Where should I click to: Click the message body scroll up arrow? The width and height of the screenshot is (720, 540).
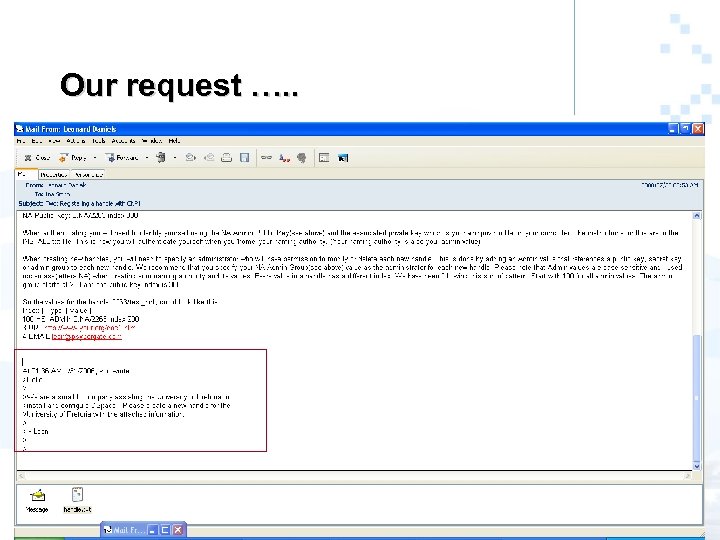tap(697, 215)
